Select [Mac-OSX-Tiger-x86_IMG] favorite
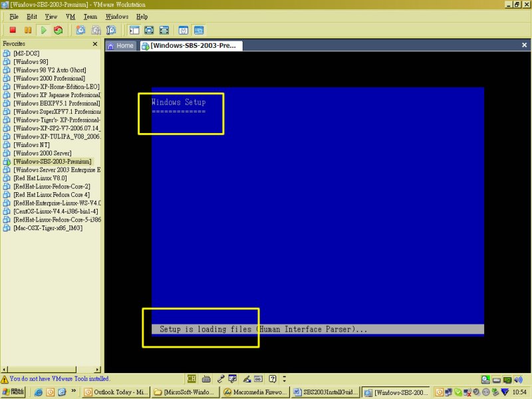Image resolution: width=532 pixels, height=399 pixels. [x=48, y=228]
